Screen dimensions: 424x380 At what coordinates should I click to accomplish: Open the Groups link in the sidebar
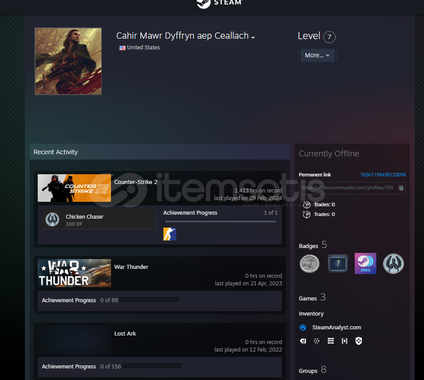point(308,371)
